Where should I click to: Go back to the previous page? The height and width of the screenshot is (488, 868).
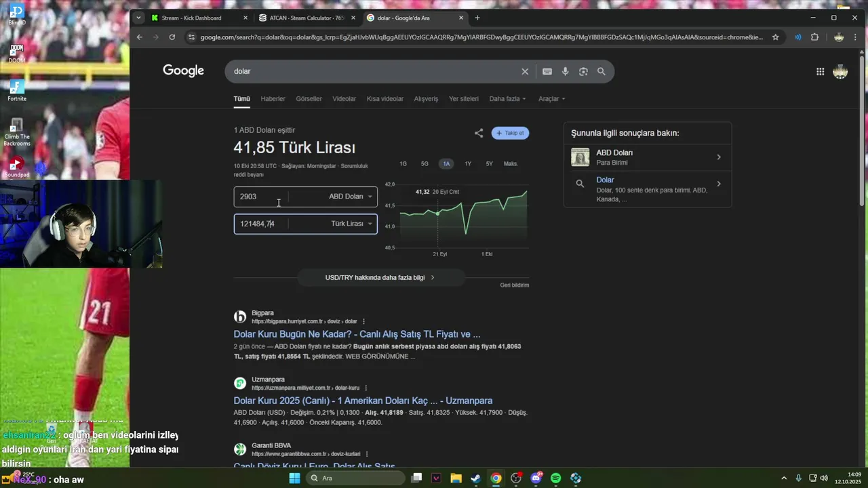click(x=140, y=37)
